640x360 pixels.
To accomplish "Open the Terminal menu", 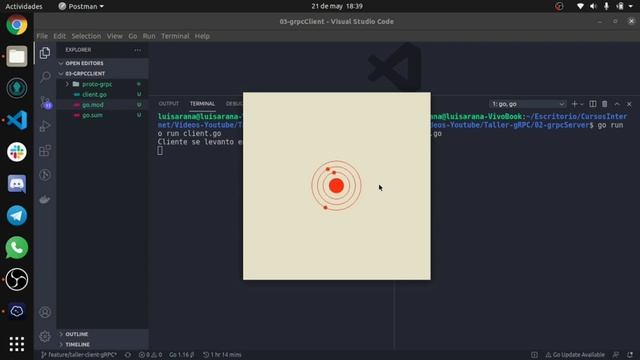I will coord(175,36).
